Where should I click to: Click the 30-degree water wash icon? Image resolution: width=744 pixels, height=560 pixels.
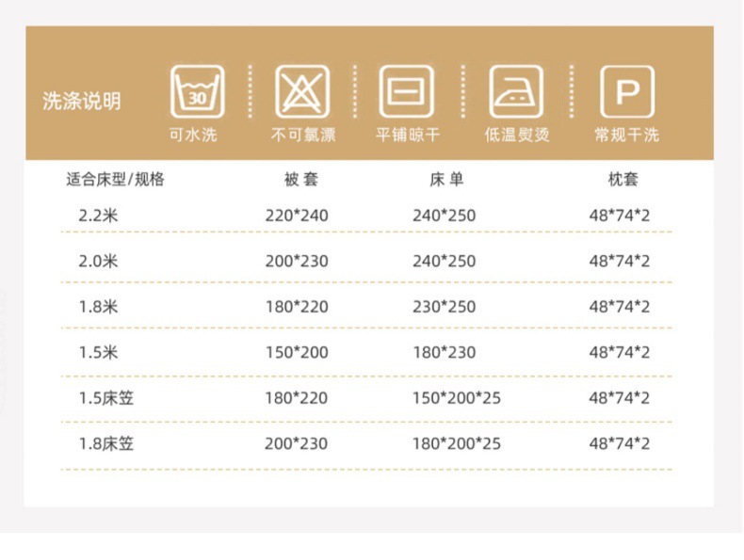198,91
